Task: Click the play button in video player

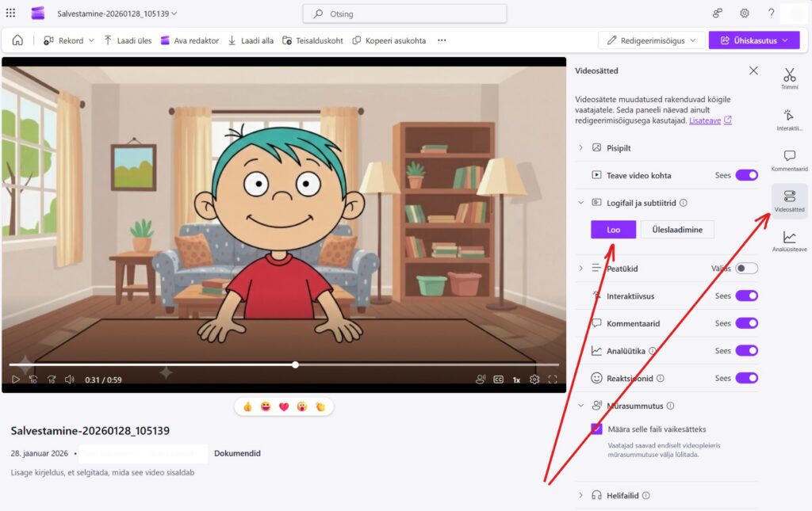Action: coord(16,379)
